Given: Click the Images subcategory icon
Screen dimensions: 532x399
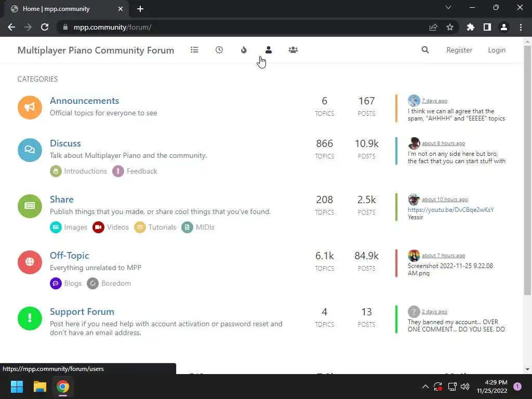Looking at the screenshot, I should coord(56,227).
